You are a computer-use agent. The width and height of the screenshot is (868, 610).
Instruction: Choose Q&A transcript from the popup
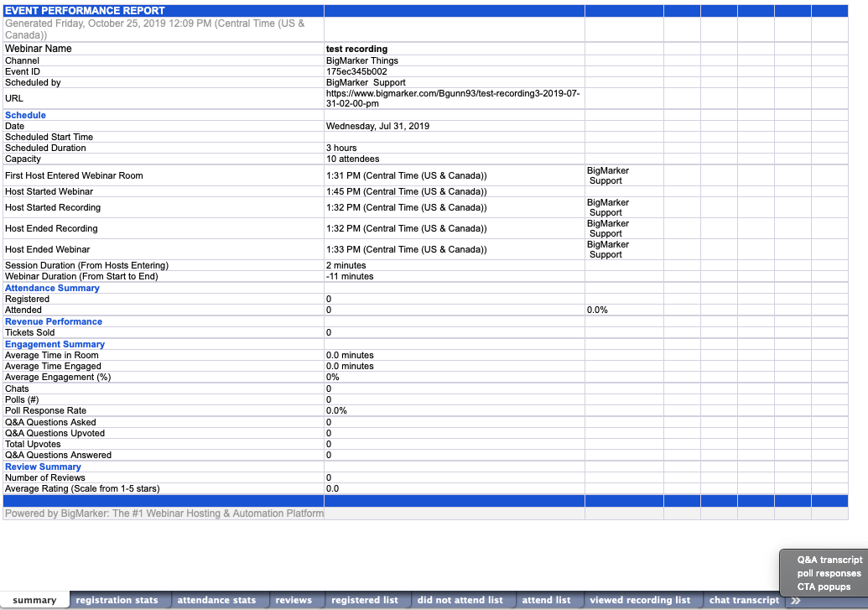[829, 560]
